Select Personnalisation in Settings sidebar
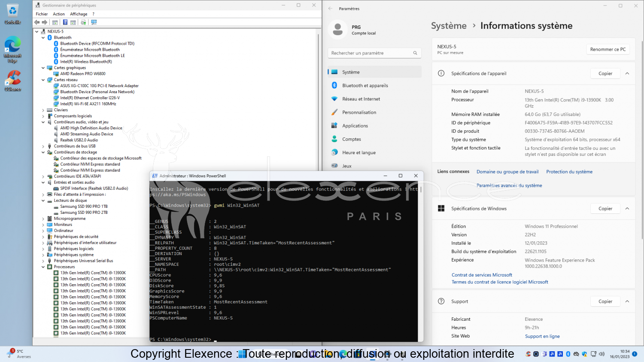644x362 pixels. (374, 113)
